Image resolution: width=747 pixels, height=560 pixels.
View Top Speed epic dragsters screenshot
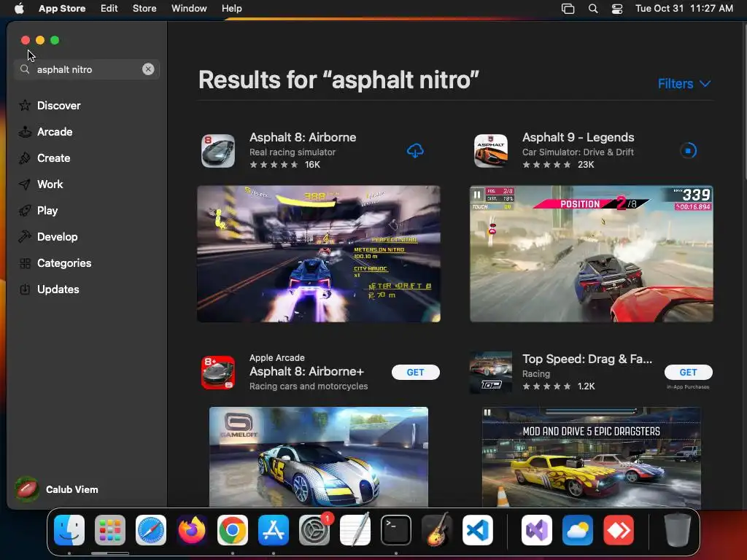tap(591, 456)
